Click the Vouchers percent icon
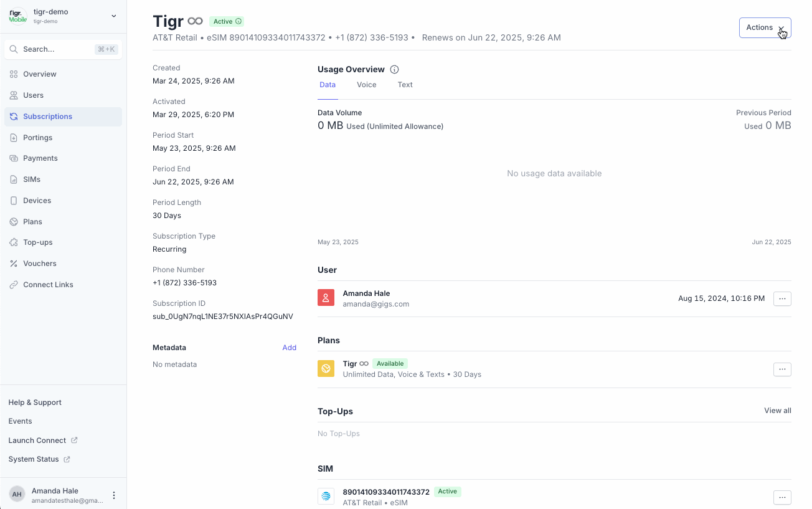The image size is (812, 509). point(14,264)
